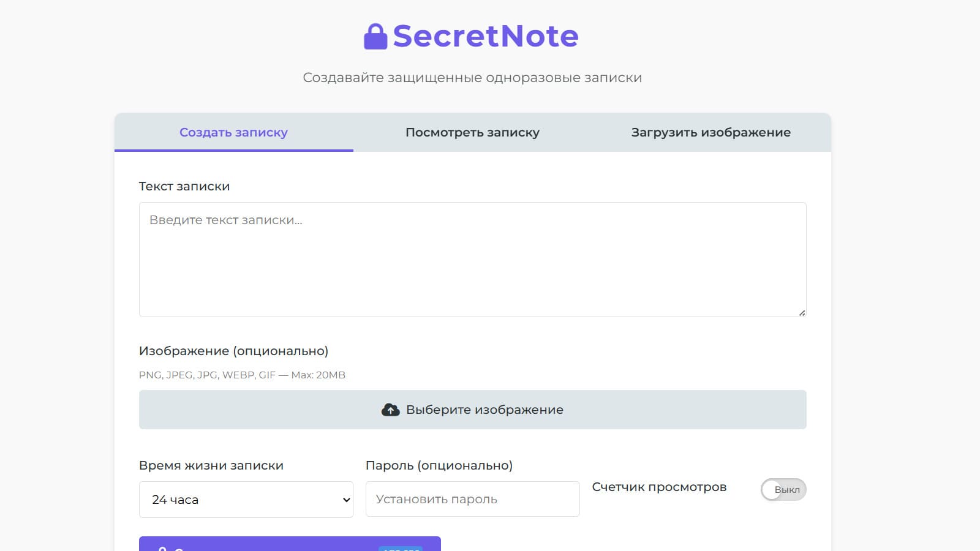Click the resize handle of the note textarea

tap(802, 312)
